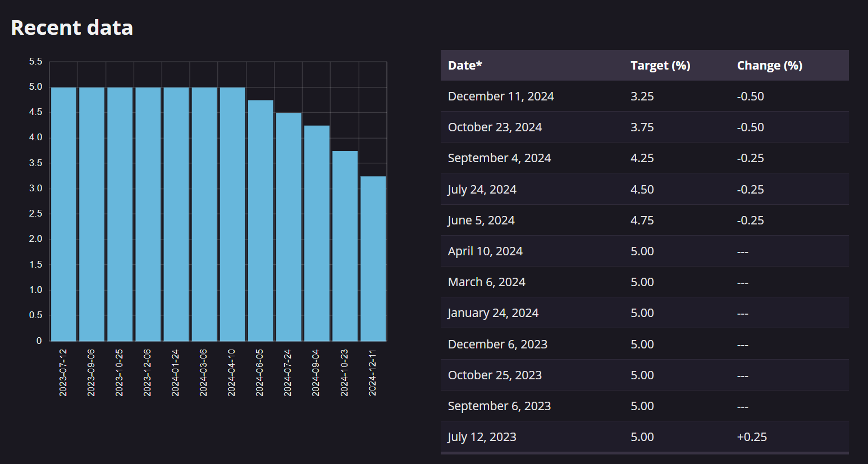Image resolution: width=868 pixels, height=464 pixels.
Task: Click the 2023-10-25 bar in the chart
Action: pos(120,214)
